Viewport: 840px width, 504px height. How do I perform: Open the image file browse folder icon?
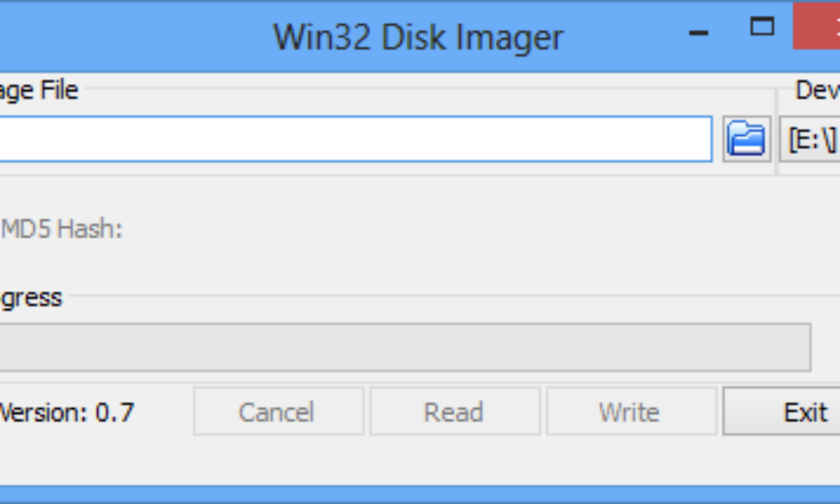click(x=746, y=139)
